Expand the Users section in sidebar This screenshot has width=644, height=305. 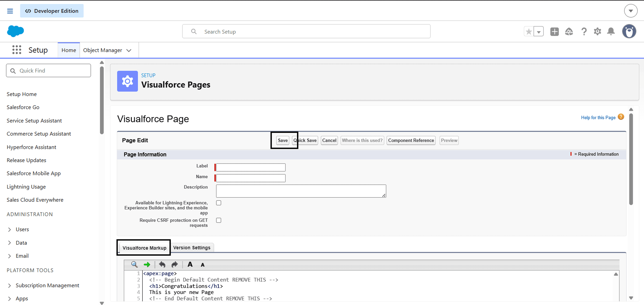(x=10, y=229)
